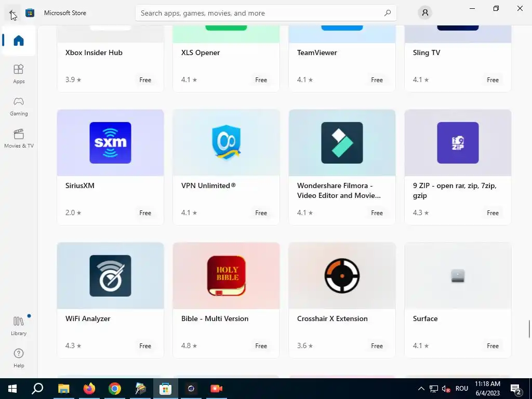Open the Windows Start menu
Screen dimensions: 532x399
[x=12, y=389]
